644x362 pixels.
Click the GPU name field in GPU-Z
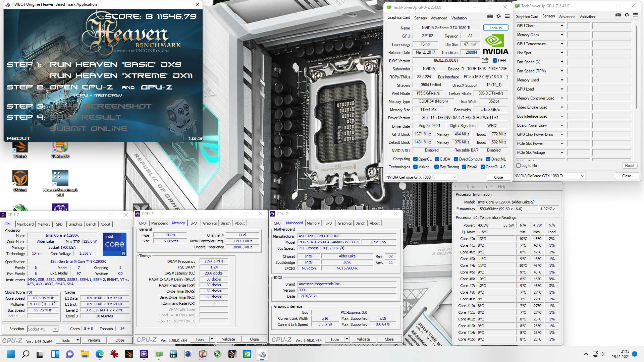pos(446,28)
